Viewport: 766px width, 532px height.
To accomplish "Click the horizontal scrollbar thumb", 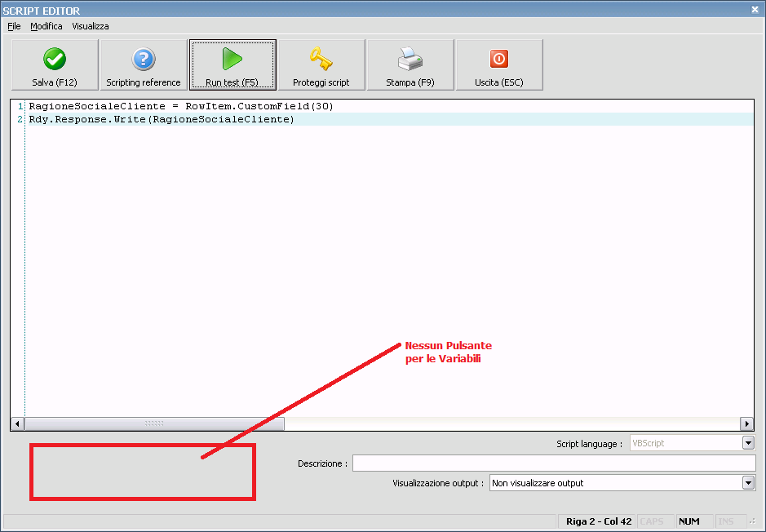I will (x=154, y=423).
